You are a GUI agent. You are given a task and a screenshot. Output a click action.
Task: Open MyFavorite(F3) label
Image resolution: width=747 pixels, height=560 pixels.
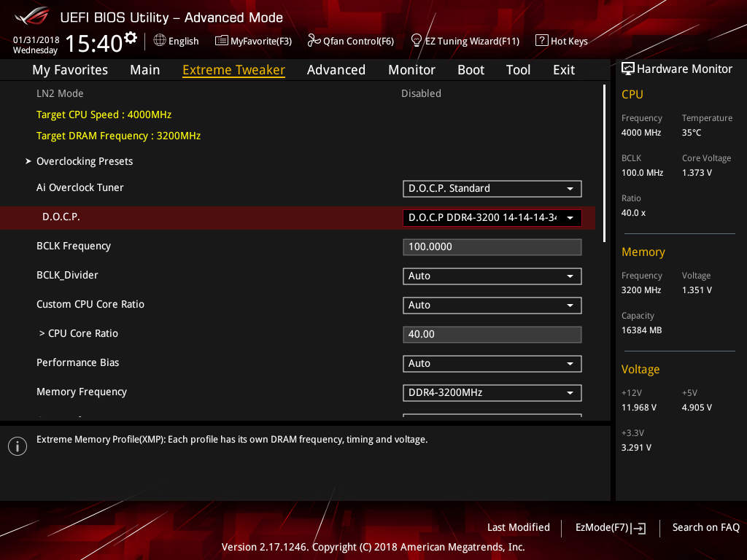tap(261, 42)
